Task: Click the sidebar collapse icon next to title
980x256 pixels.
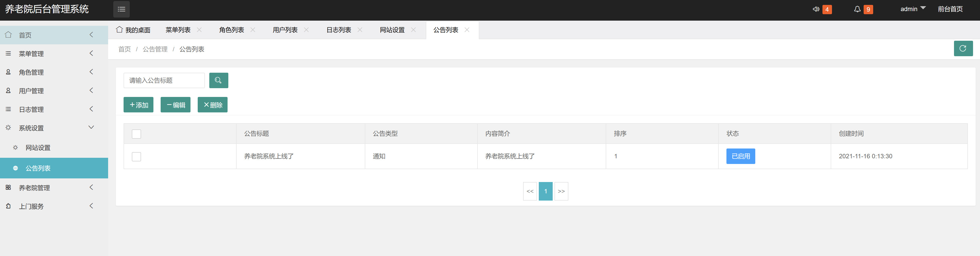Action: pos(121,9)
